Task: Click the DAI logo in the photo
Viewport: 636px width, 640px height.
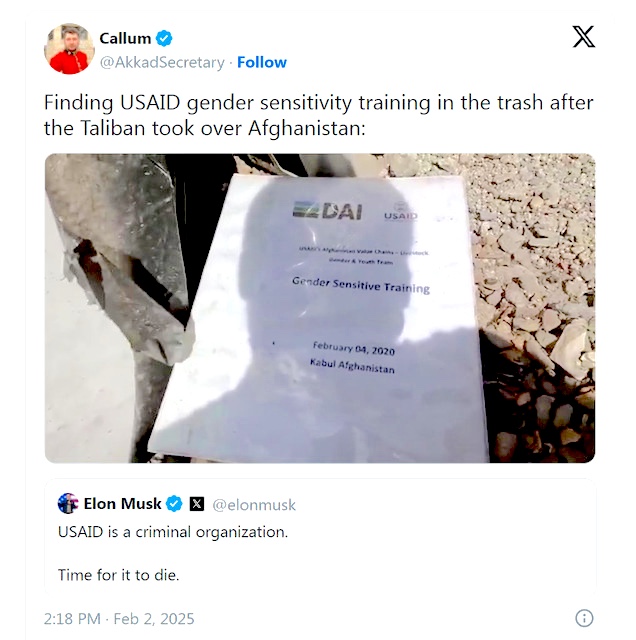Action: pos(327,211)
